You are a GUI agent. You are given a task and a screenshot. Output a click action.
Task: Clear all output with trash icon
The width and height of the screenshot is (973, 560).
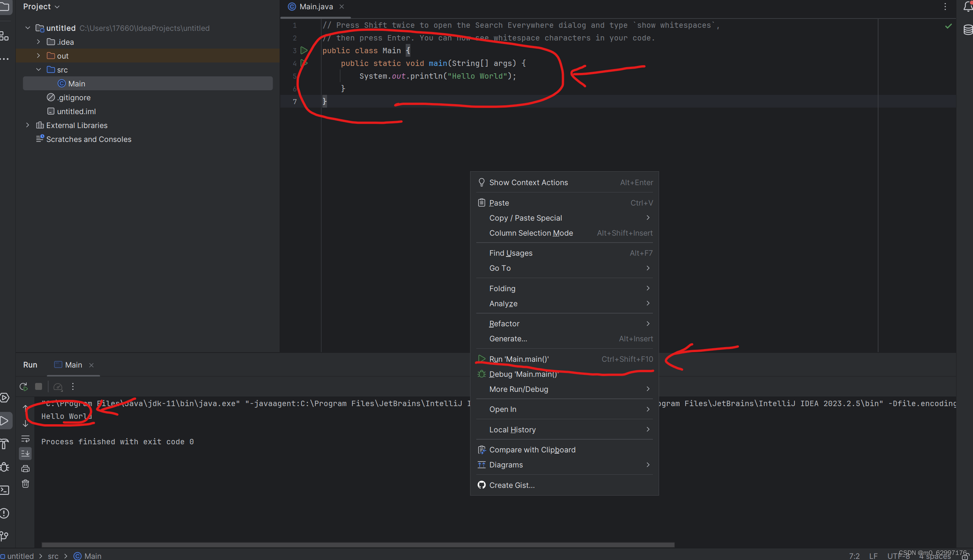point(25,484)
